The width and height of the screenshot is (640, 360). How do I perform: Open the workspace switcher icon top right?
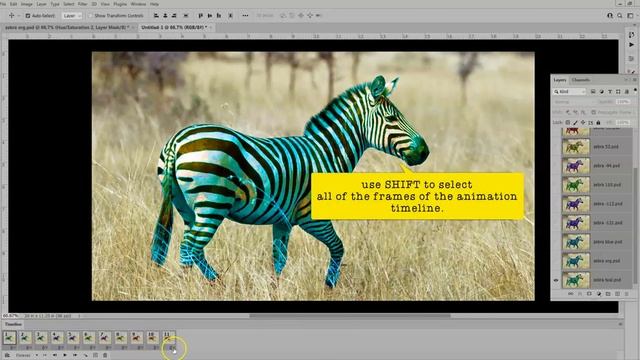point(630,16)
